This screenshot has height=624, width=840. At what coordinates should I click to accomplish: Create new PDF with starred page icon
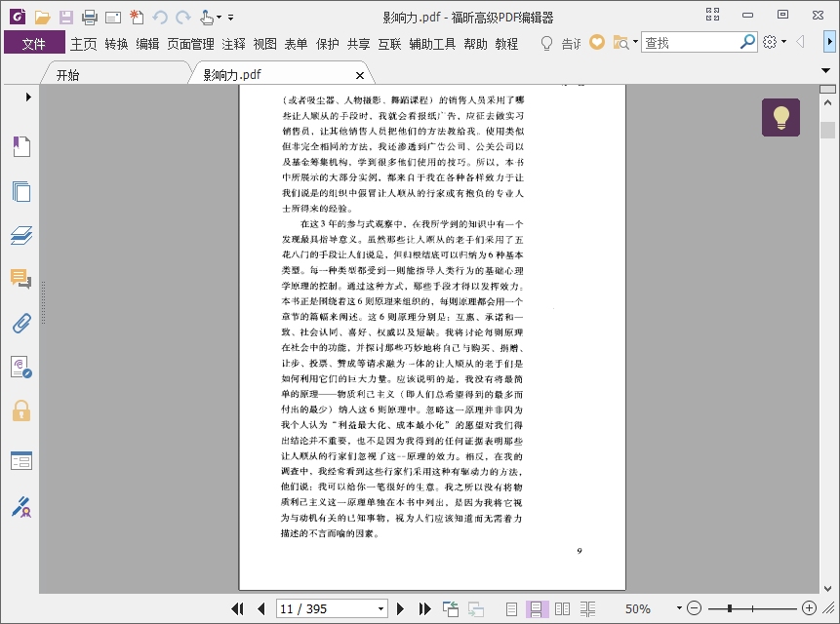pos(137,18)
